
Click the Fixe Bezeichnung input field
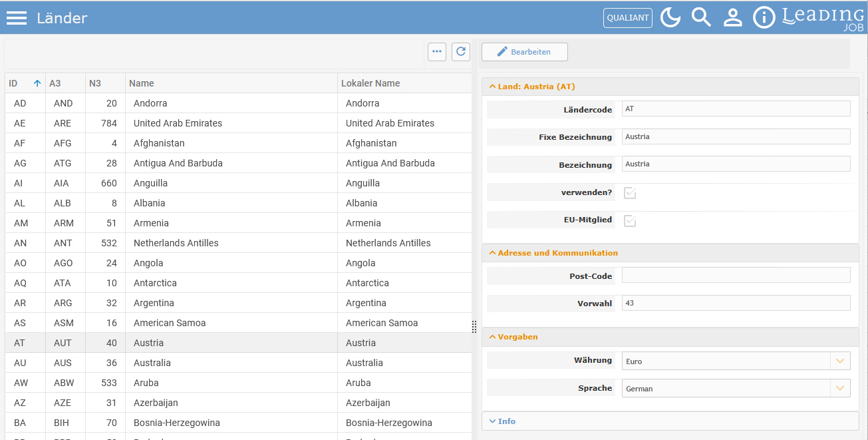coord(736,136)
